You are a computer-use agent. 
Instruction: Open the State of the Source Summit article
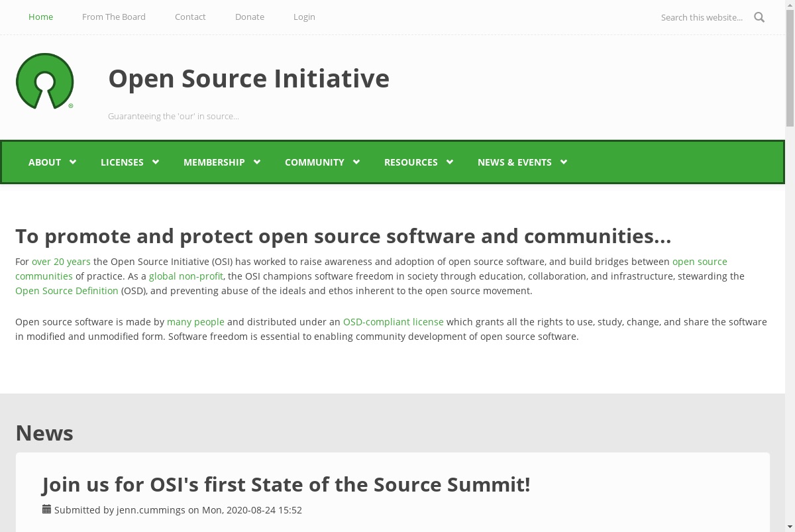tap(286, 485)
